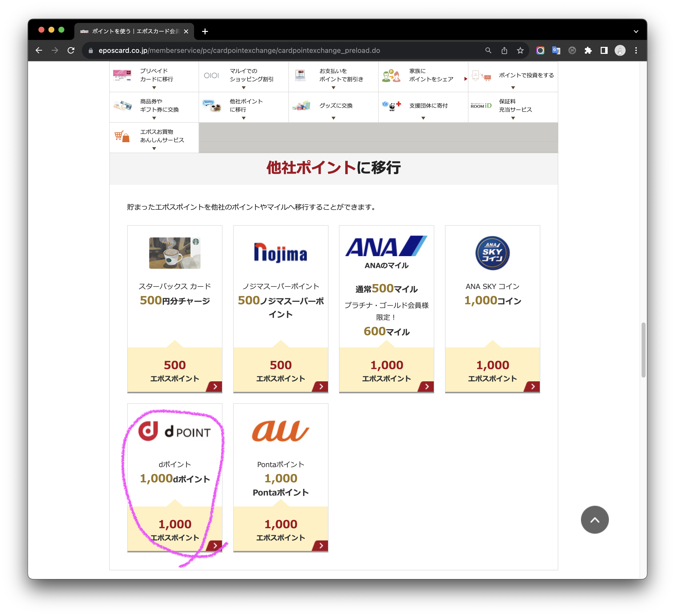Open プリペイドカードに移行 menu item
This screenshot has height=616, width=675.
click(x=154, y=77)
